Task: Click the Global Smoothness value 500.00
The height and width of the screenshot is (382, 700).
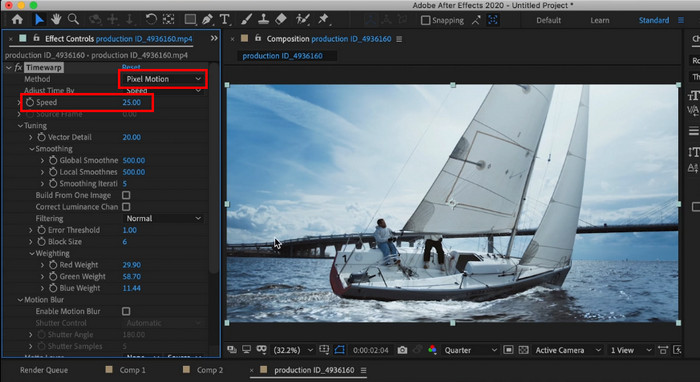Action: 133,160
